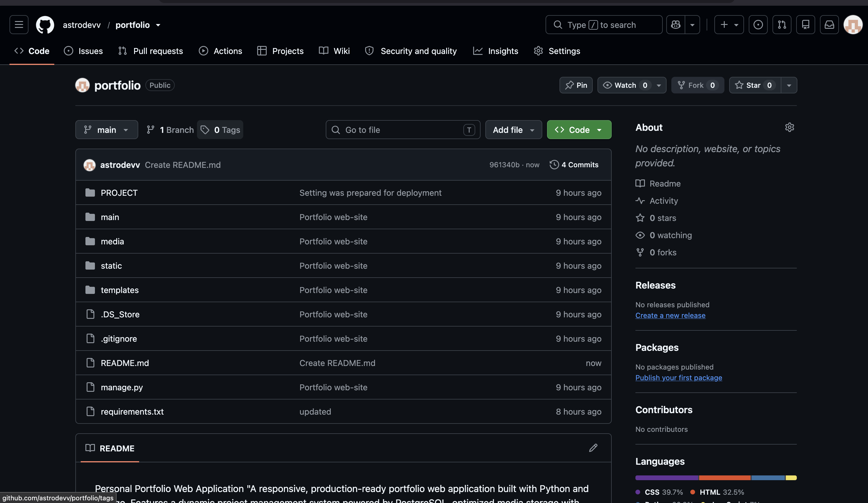The width and height of the screenshot is (868, 503).
Task: View the 1 Branch list
Action: [x=170, y=130]
